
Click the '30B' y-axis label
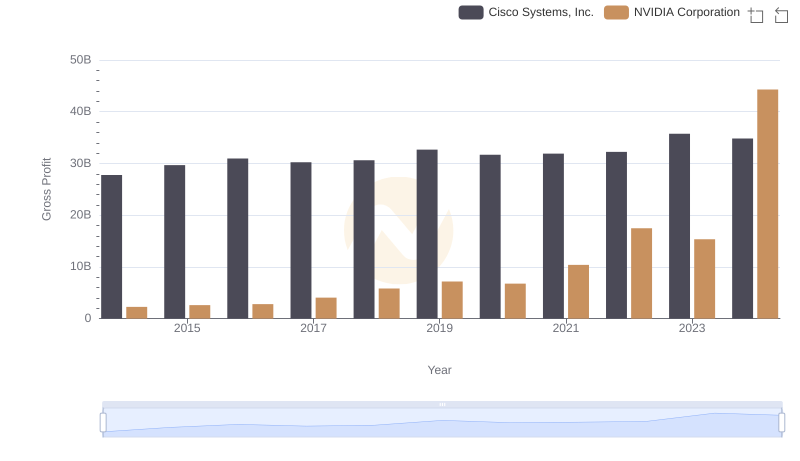(81, 163)
